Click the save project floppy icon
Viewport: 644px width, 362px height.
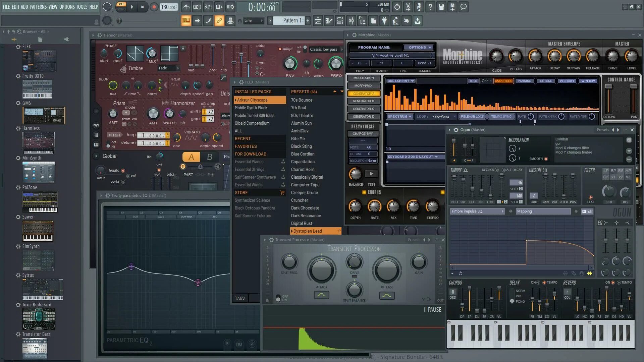(441, 7)
